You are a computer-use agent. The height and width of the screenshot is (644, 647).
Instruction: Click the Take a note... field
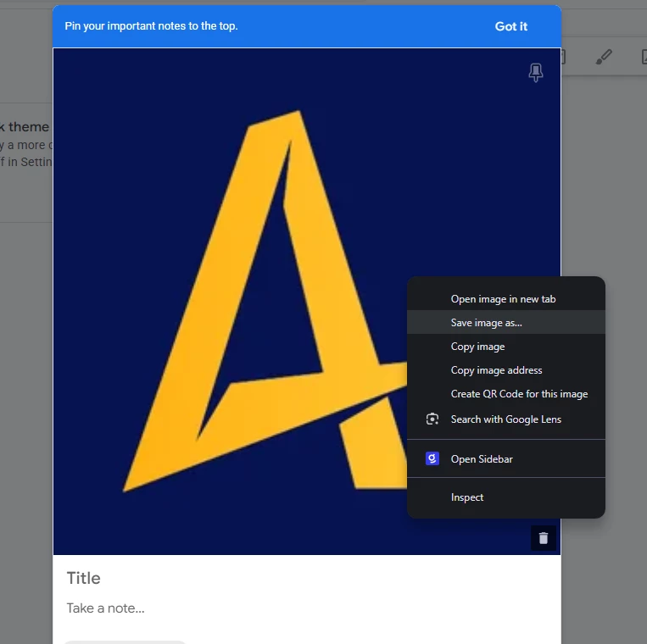click(x=307, y=608)
